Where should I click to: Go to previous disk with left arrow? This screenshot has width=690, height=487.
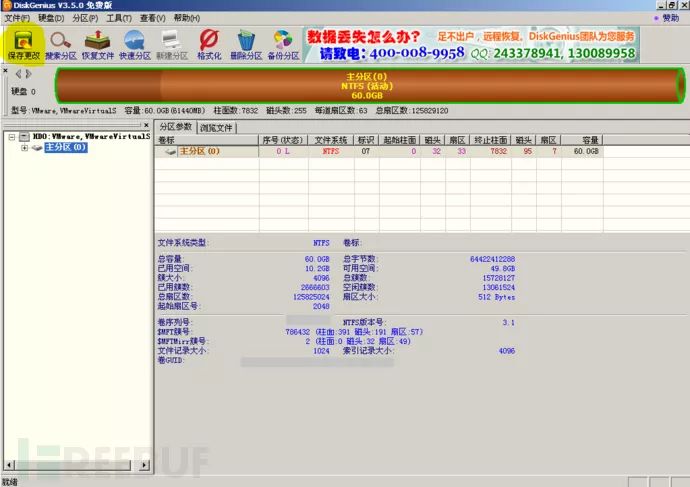pyautogui.click(x=18, y=74)
